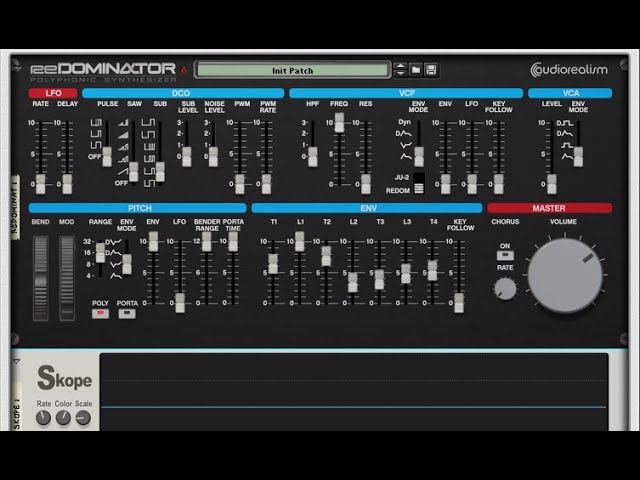Step patches with the up/down arrows
The height and width of the screenshot is (480, 640).
click(400, 70)
